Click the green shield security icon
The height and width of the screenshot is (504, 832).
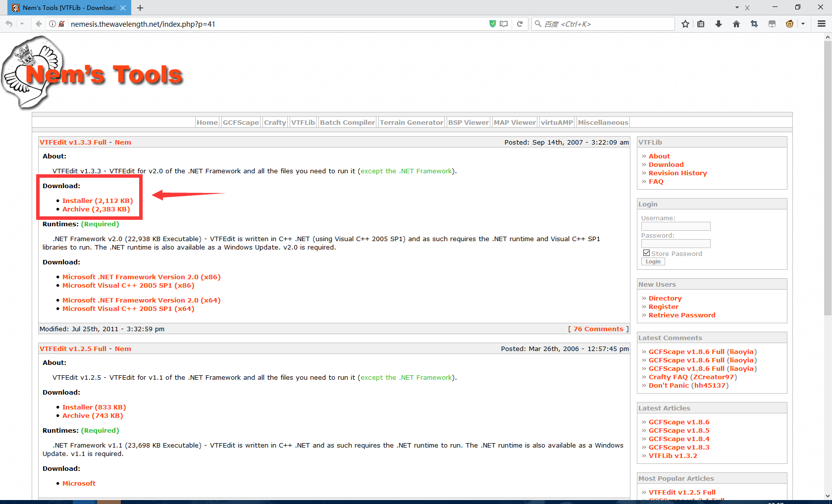pyautogui.click(x=493, y=24)
